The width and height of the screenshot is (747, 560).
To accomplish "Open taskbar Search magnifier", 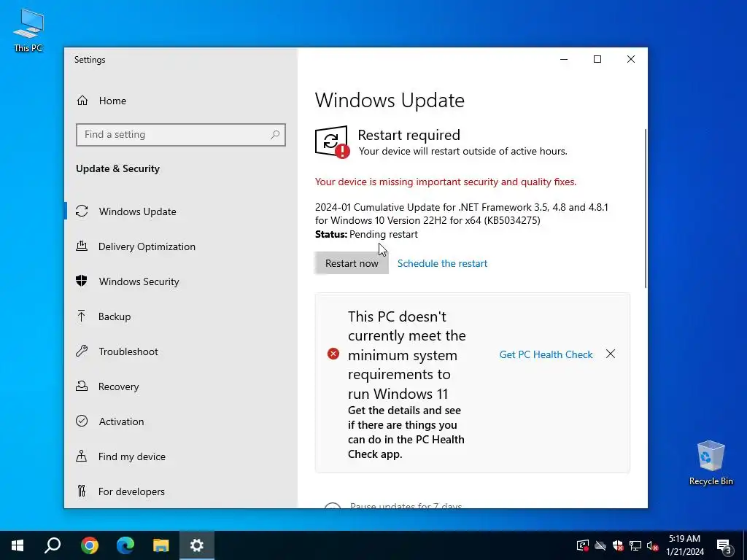I will (53, 545).
